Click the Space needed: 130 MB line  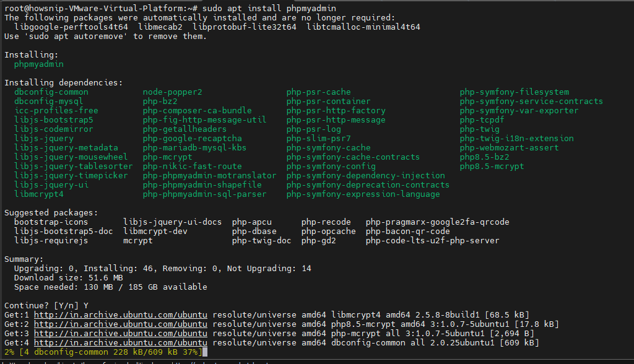111,288
